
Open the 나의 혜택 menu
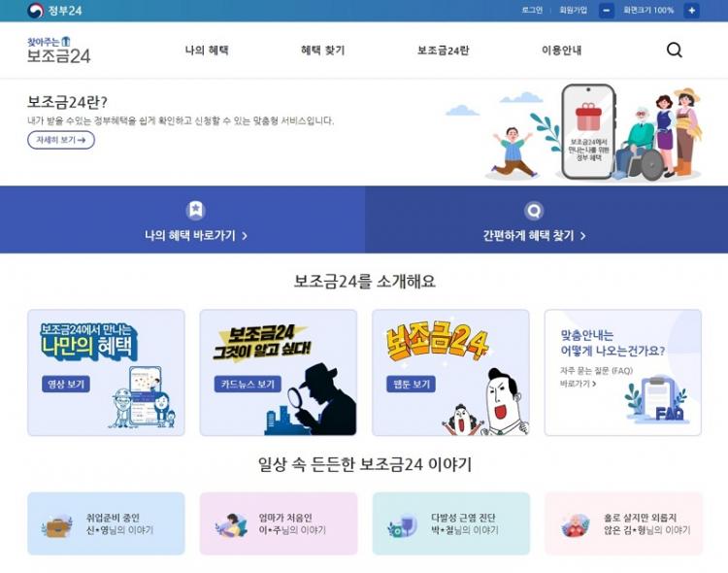[207, 51]
